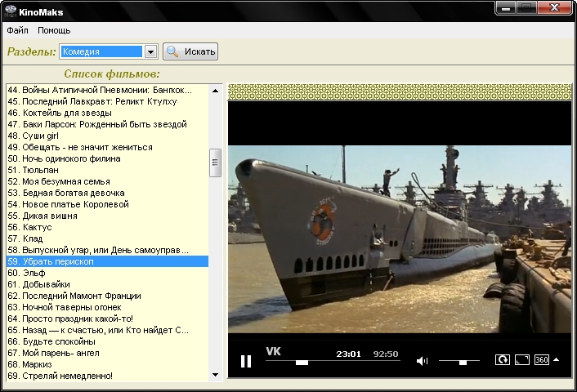Select film 56. Кактус
Viewport: 577px width, 392px height.
(x=107, y=227)
